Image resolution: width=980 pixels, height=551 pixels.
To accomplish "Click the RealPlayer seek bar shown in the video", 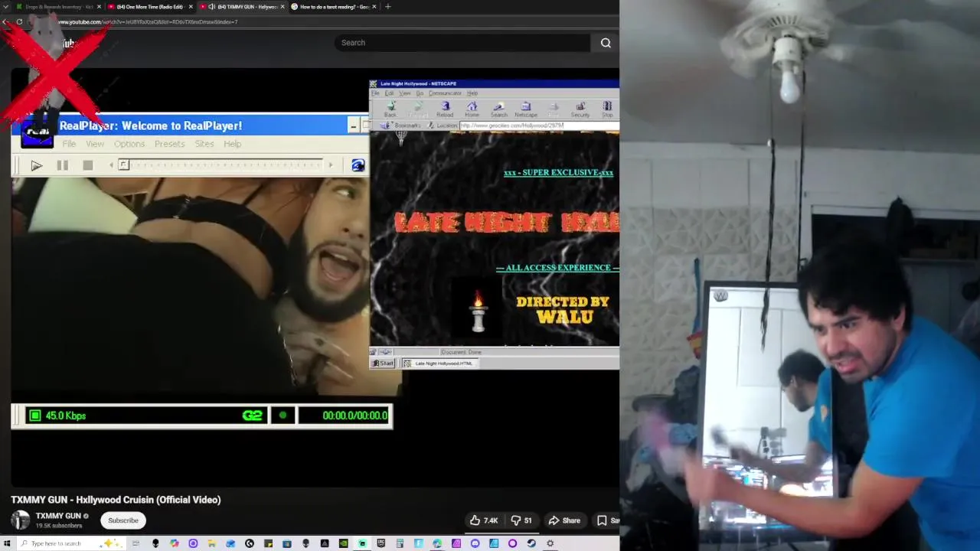I will [x=220, y=165].
